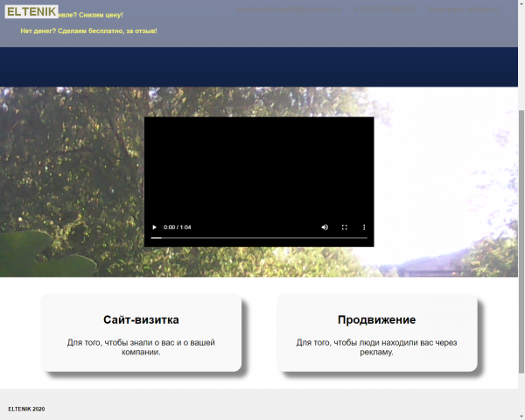This screenshot has width=525, height=420.
Task: Click the +7(919) phone number in header
Action: tap(384, 10)
